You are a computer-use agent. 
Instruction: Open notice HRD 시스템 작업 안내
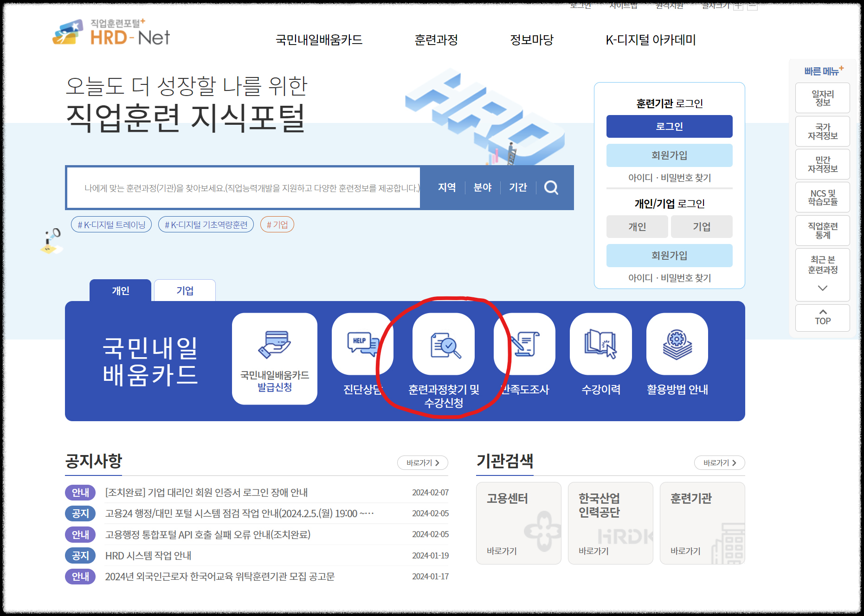[x=148, y=556]
